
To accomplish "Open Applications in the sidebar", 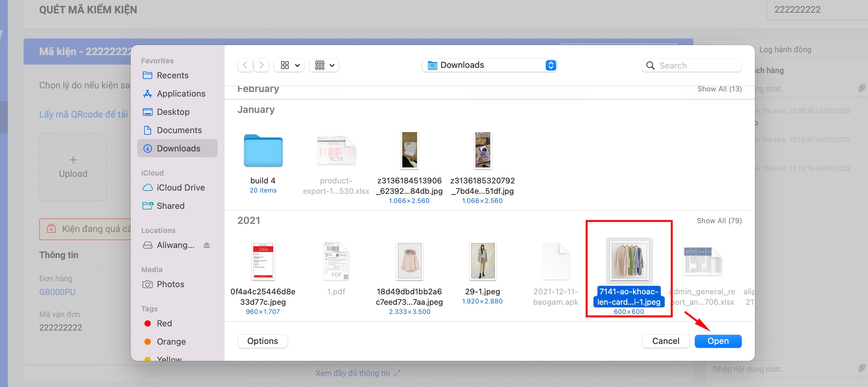I will pyautogui.click(x=181, y=94).
